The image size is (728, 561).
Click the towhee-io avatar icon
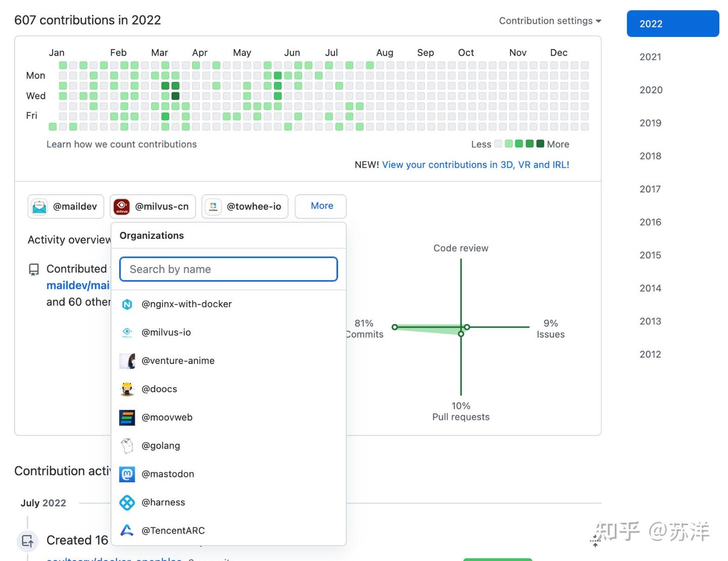coord(213,207)
